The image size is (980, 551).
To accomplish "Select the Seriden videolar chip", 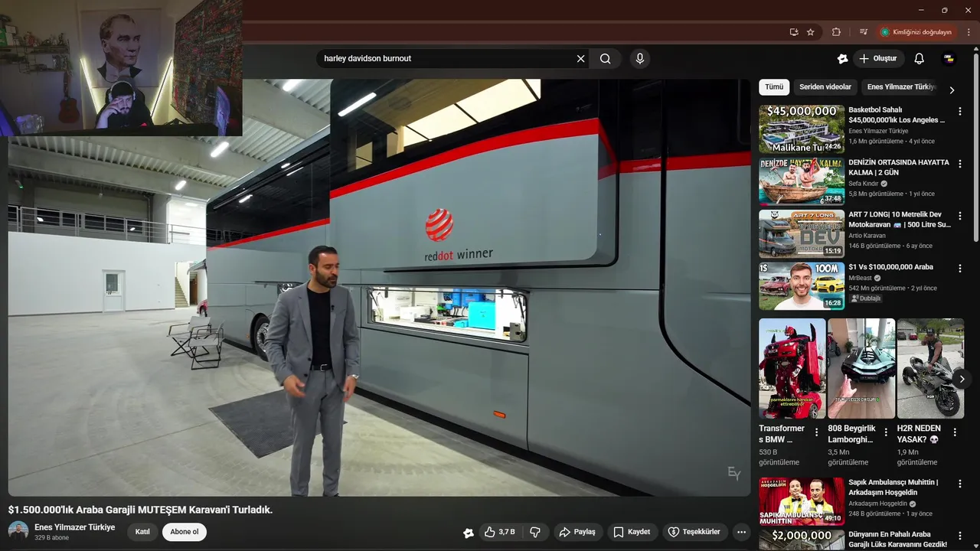I will (x=825, y=87).
